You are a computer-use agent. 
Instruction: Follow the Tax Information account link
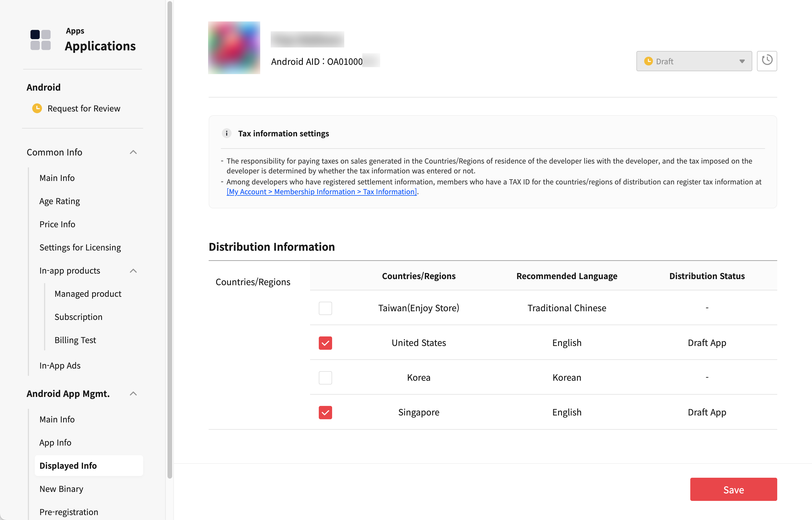[x=321, y=192]
